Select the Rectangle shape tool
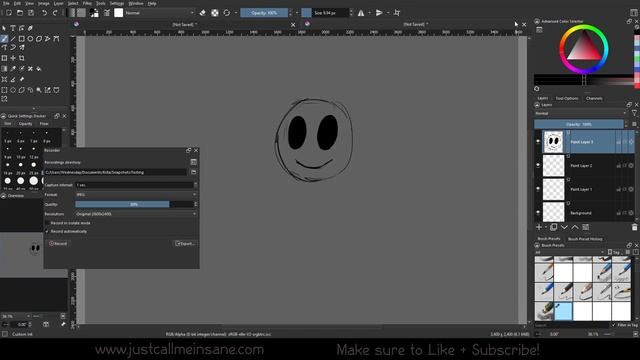The image size is (640, 360). coord(21,39)
